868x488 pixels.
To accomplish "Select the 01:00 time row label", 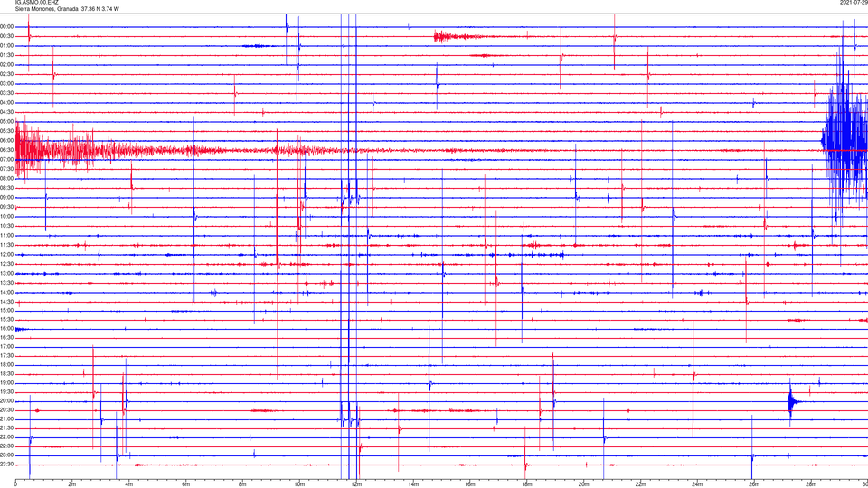I will click(6, 46).
